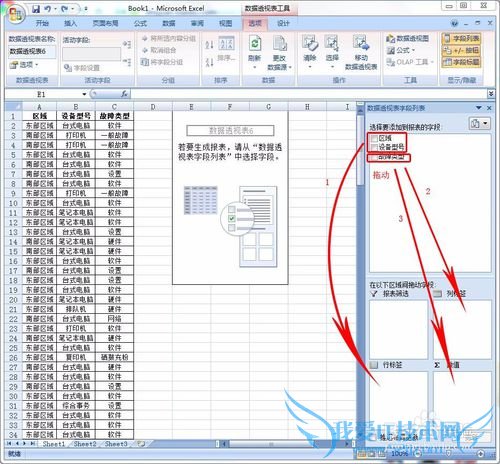500x464 pixels.
Task: Click the fx insert function icon
Action: click(125, 94)
